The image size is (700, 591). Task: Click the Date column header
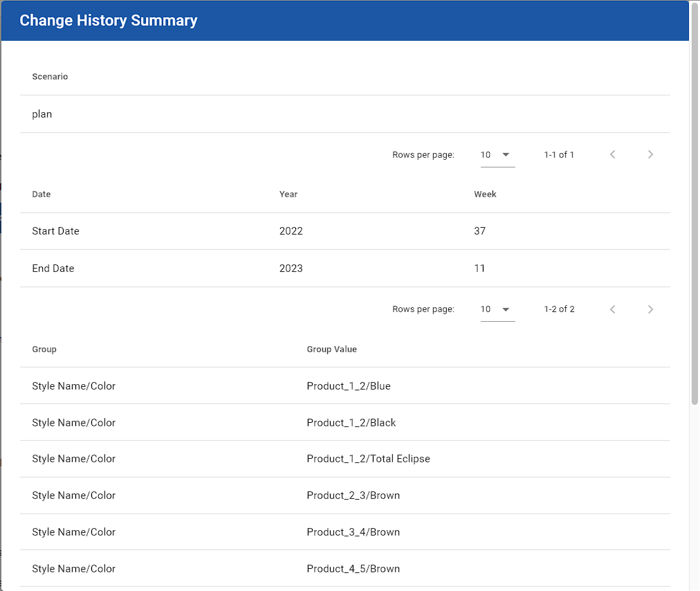pos(42,194)
